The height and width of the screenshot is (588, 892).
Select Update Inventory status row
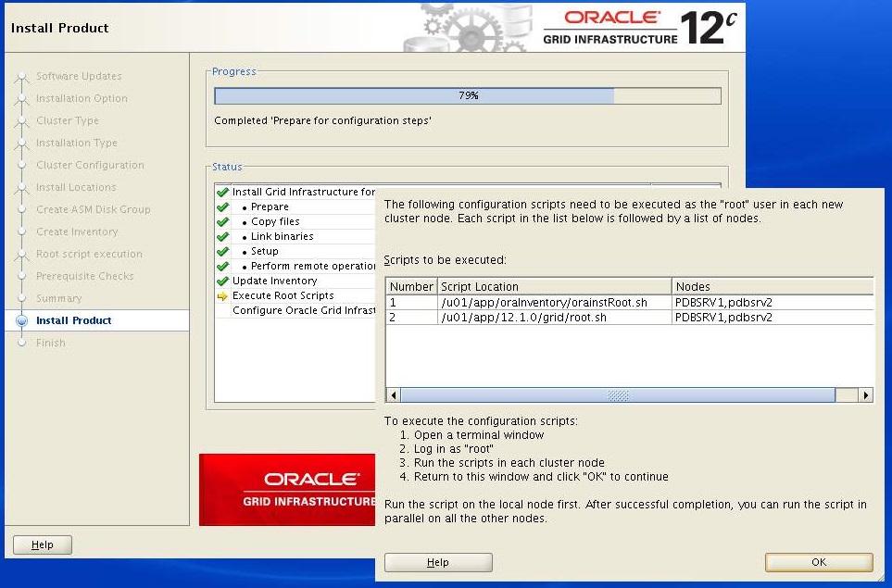[x=295, y=281]
